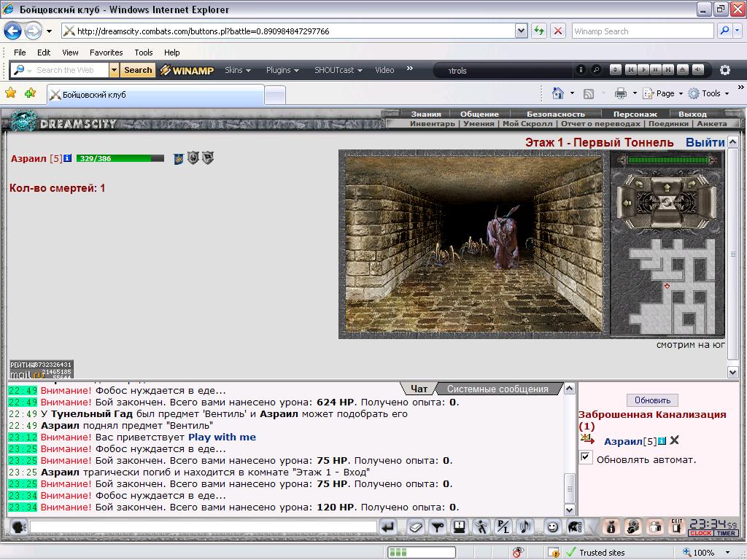Click Winamp previous track button

click(x=631, y=69)
